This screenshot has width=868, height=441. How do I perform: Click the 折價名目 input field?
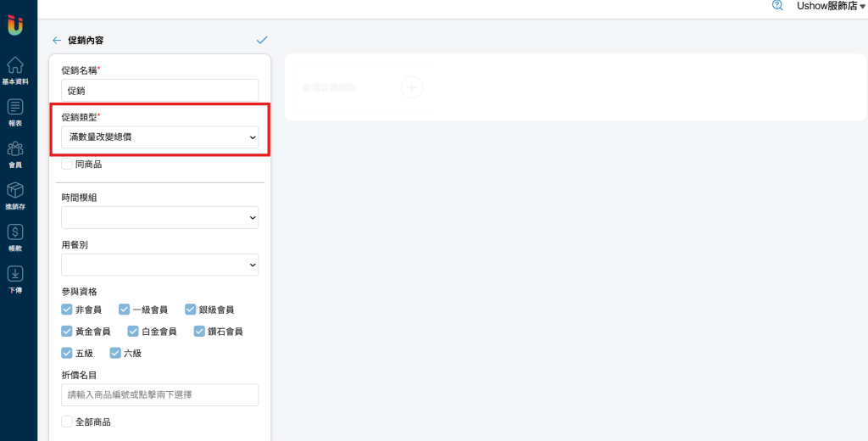160,395
